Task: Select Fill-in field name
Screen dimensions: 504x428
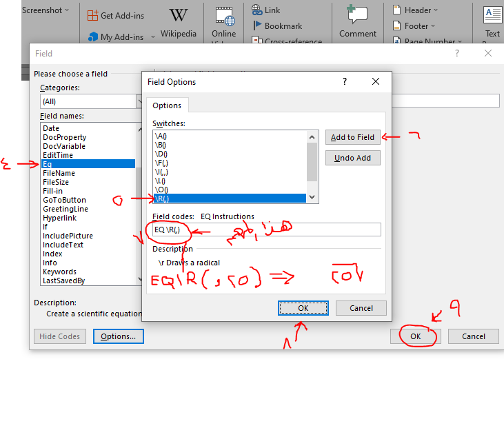Action: coord(88,191)
